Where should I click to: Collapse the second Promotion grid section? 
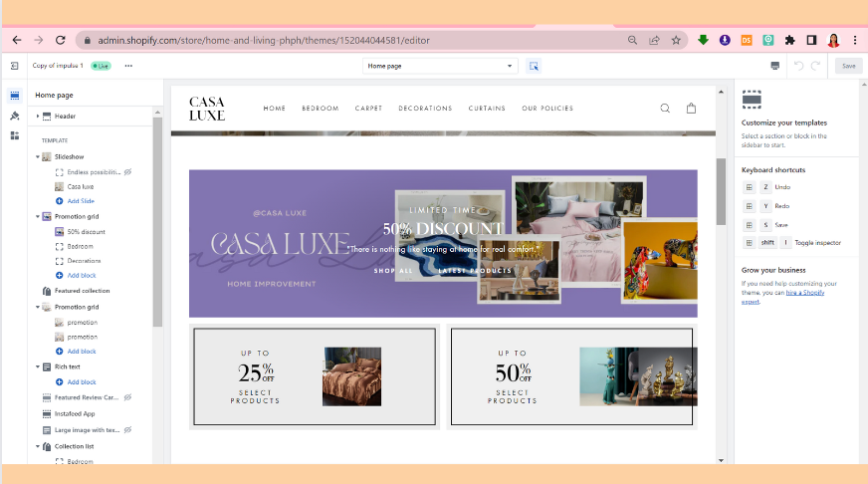click(38, 308)
